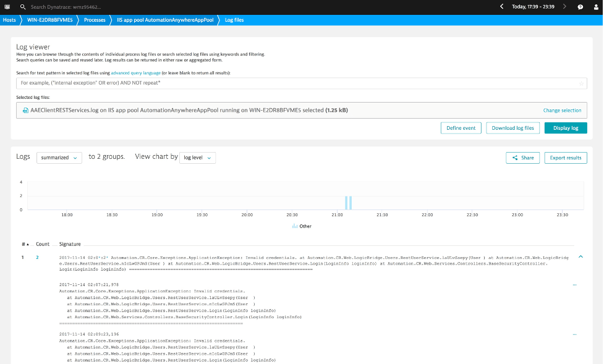Go to previous timeframe arrow
Screen dimensions: 604x364
[x=501, y=7]
